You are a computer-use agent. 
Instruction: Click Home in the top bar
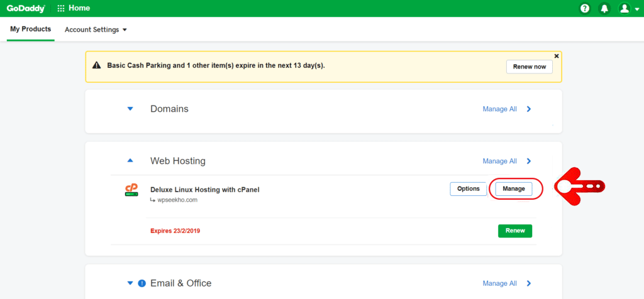pos(79,8)
